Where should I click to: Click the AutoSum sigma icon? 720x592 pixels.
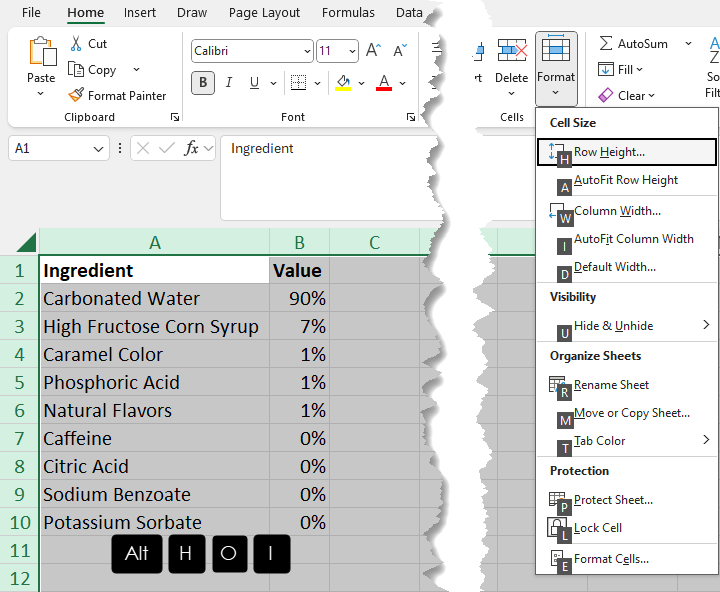click(x=606, y=44)
